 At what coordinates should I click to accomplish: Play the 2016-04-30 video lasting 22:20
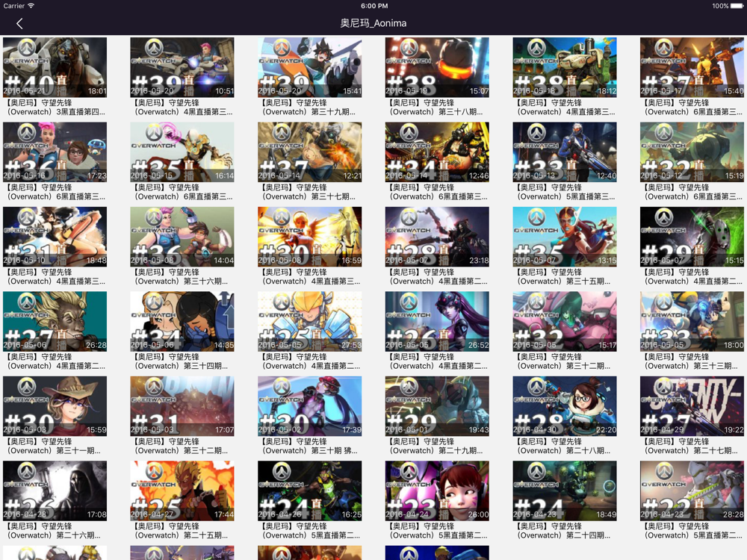point(565,406)
